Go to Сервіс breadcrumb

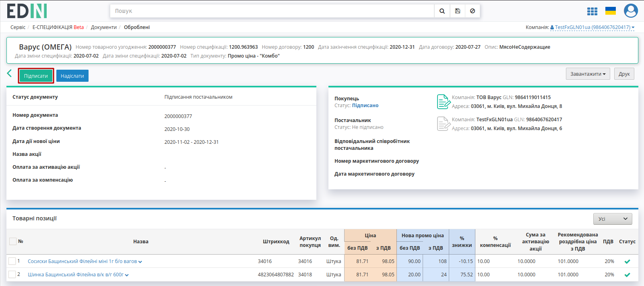coord(18,27)
